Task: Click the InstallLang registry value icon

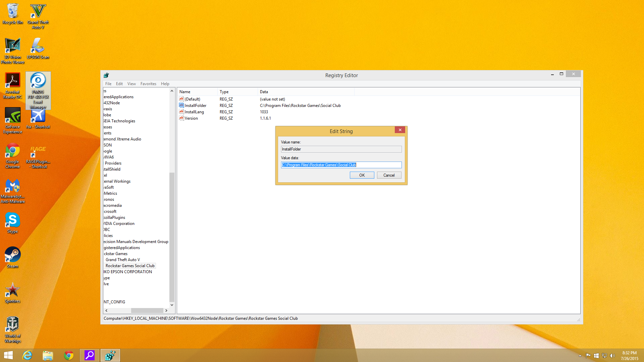Action: (x=181, y=112)
